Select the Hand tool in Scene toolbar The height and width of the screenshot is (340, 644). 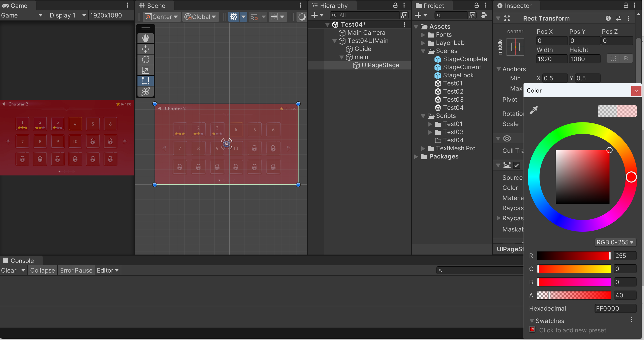coord(145,38)
